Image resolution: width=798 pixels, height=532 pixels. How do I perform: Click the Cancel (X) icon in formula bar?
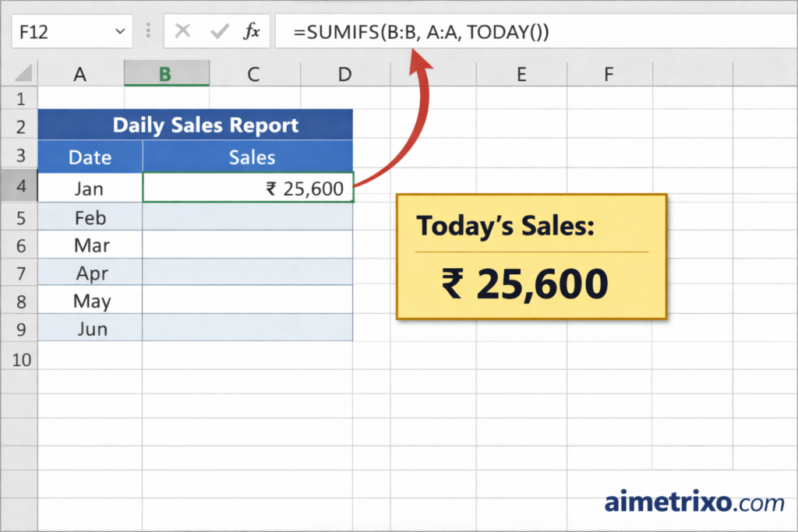pyautogui.click(x=183, y=31)
